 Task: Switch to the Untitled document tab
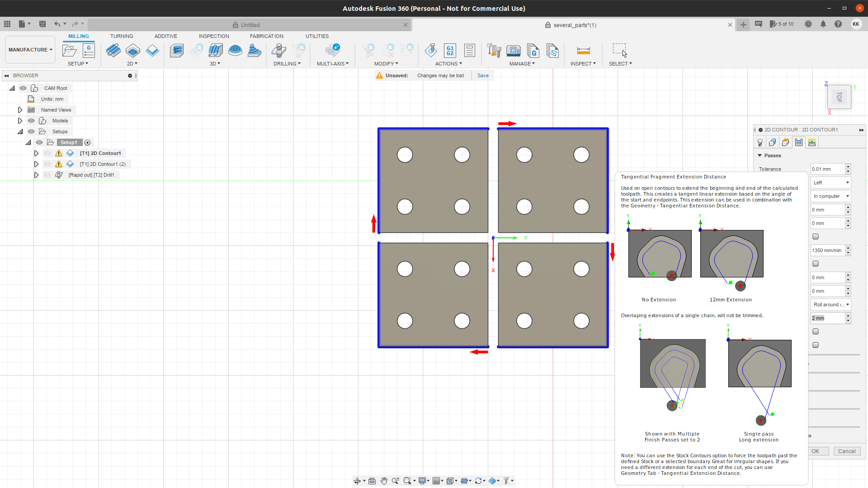click(x=250, y=25)
